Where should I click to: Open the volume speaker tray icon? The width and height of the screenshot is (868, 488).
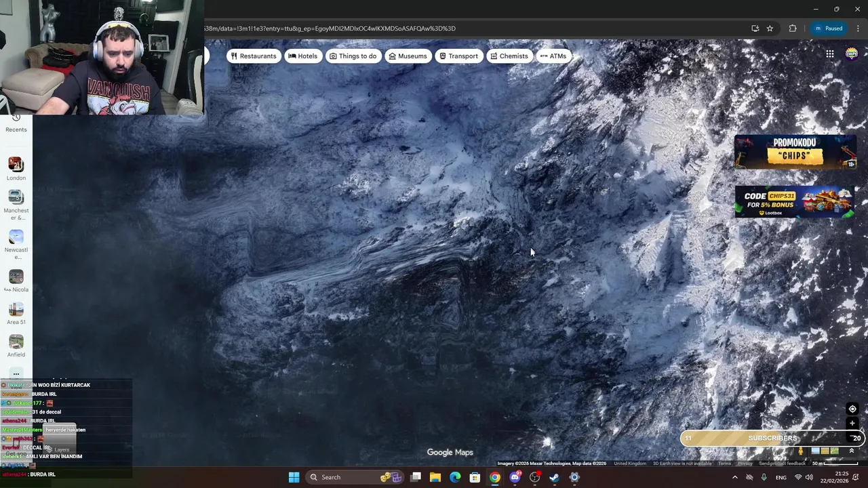(809, 477)
